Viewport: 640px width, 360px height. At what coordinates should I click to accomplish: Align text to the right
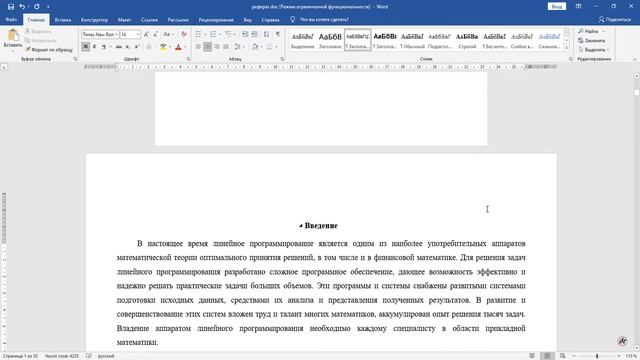pyautogui.click(x=217, y=47)
